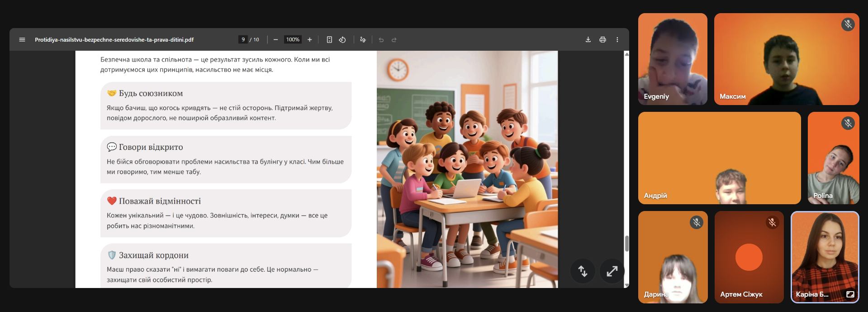Click the redo arrow in toolbar
The image size is (868, 312).
pos(394,40)
